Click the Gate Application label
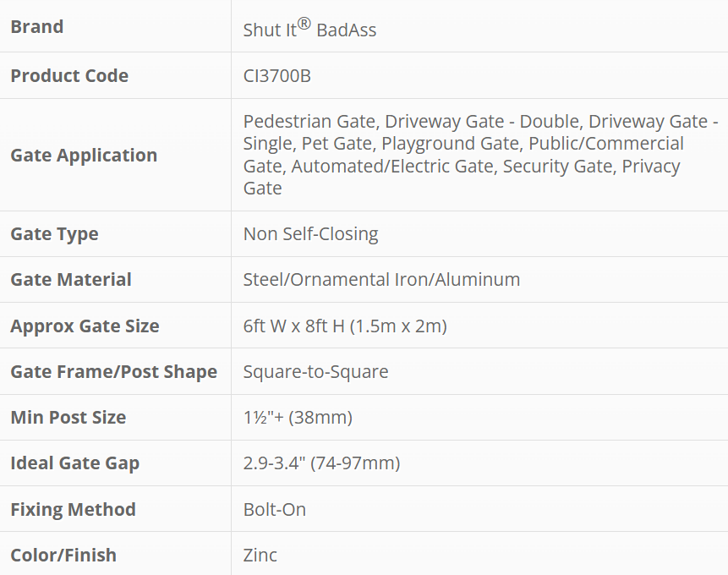The height and width of the screenshot is (575, 728). click(84, 156)
